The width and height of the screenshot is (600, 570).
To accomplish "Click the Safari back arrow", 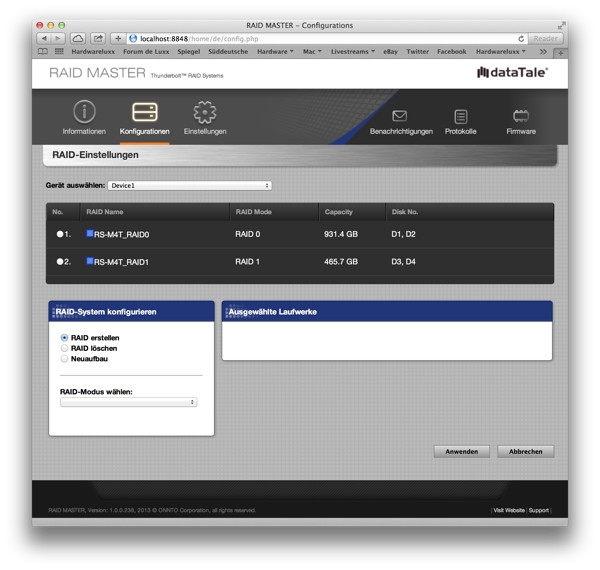I will [44, 39].
